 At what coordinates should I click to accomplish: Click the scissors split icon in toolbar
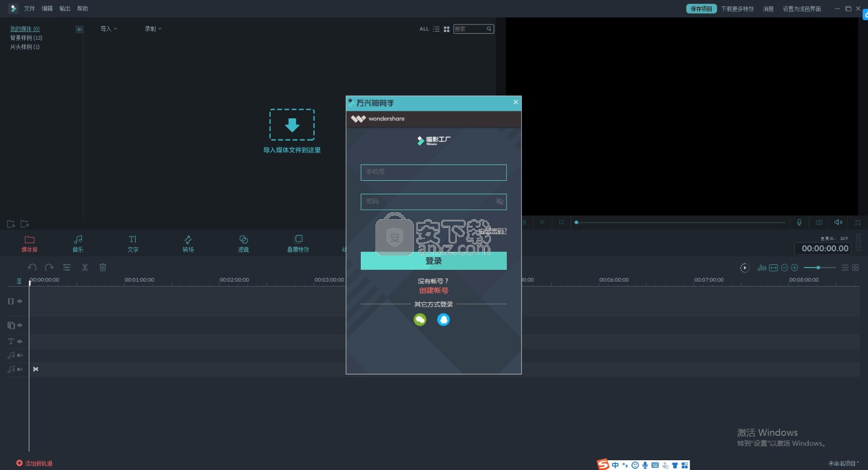(85, 268)
